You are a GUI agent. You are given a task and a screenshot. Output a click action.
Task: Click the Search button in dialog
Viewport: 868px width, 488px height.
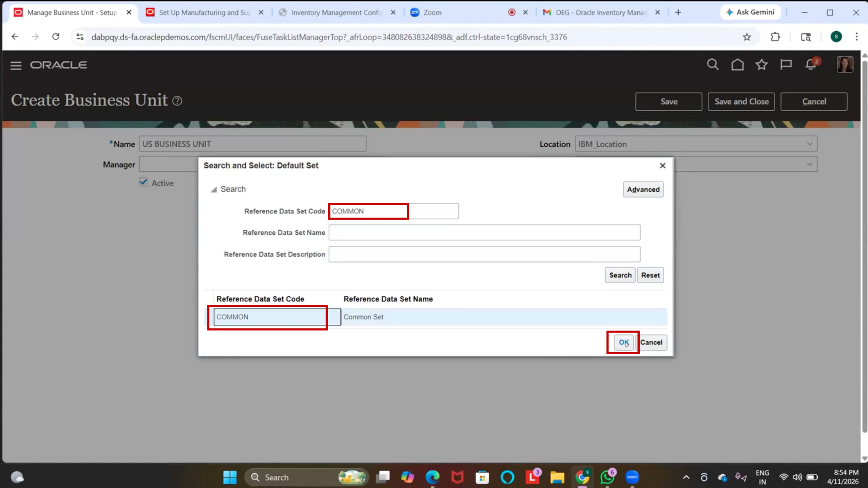pyautogui.click(x=620, y=275)
